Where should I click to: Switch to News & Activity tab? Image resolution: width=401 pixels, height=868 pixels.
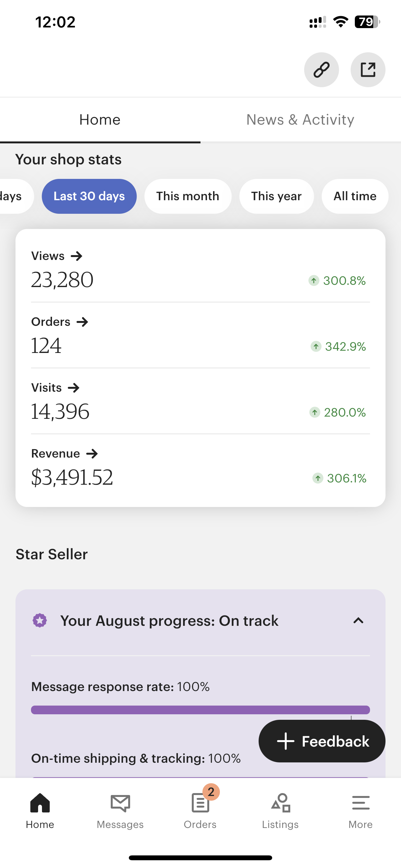click(300, 119)
